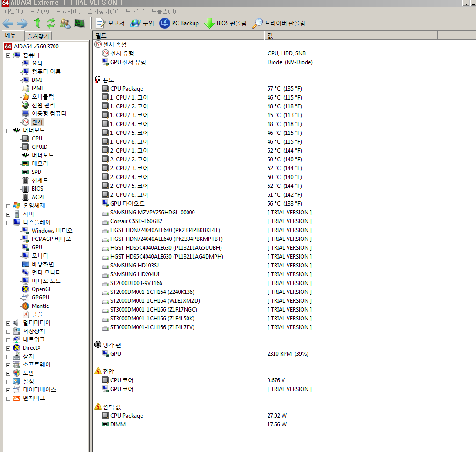The height and width of the screenshot is (452, 476).
Task: Open the 보고서(R) menu
Action: [x=68, y=11]
